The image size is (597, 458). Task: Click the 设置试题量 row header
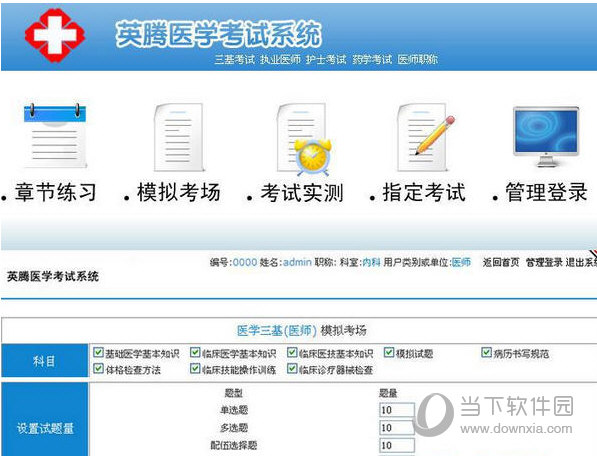[x=45, y=419]
